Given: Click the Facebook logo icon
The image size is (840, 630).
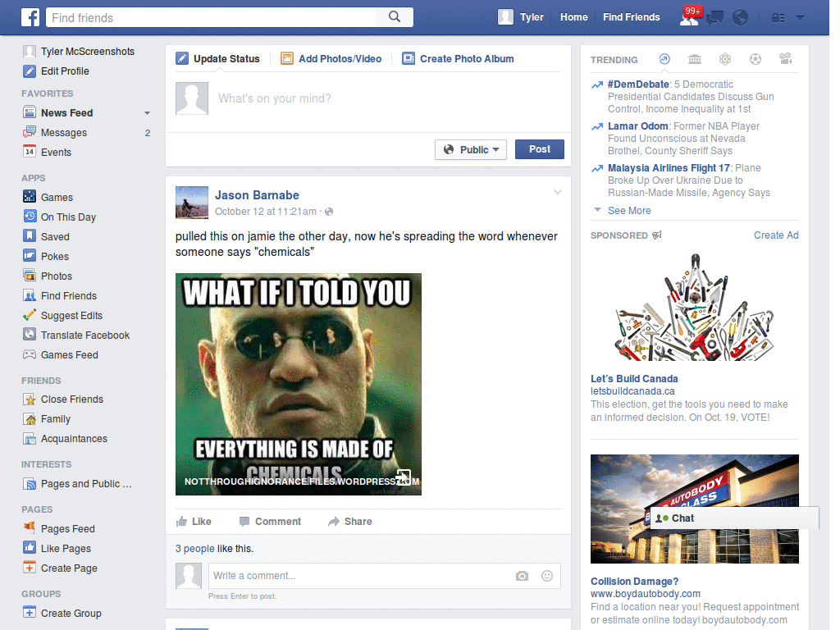Looking at the screenshot, I should pyautogui.click(x=30, y=17).
